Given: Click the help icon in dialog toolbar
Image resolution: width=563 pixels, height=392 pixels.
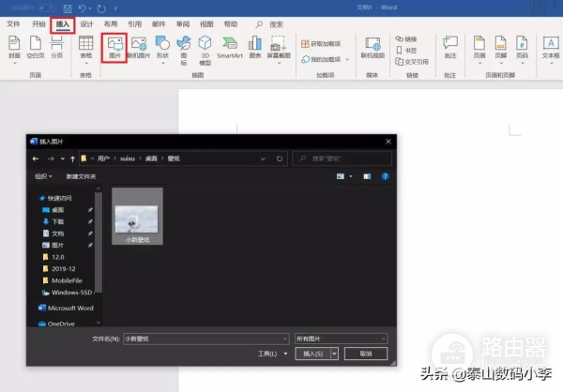Looking at the screenshot, I should pyautogui.click(x=385, y=175).
